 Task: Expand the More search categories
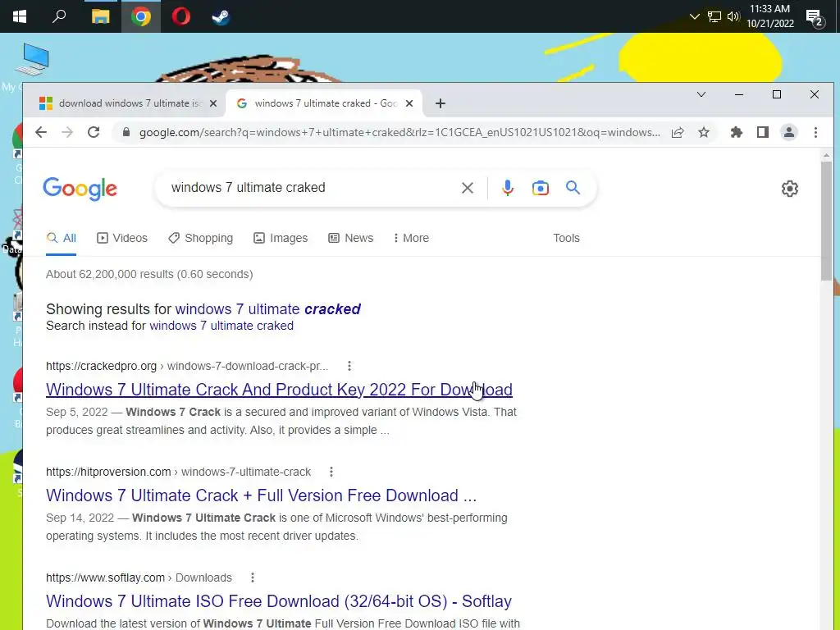[x=411, y=238]
